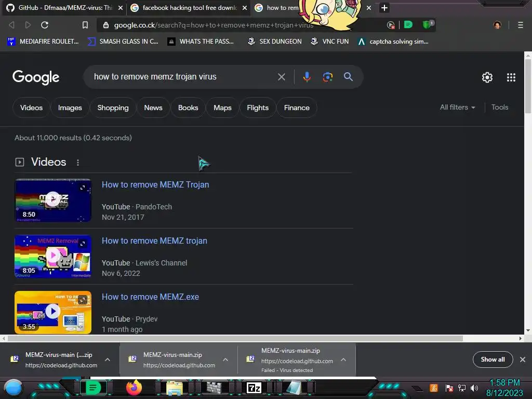This screenshot has width=532, height=399.
Task: Click the Google logo
Action: pos(36,77)
